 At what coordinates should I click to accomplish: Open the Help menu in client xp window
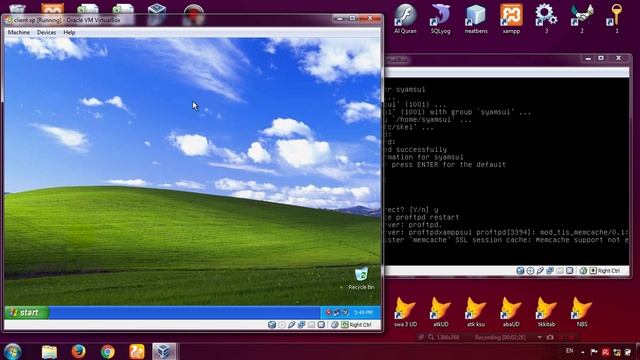coord(69,32)
